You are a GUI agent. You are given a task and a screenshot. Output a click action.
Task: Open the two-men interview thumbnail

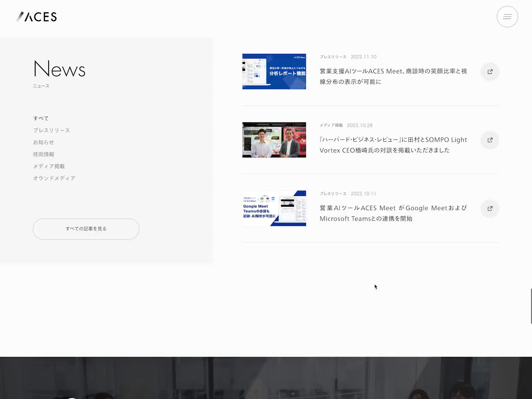point(274,140)
